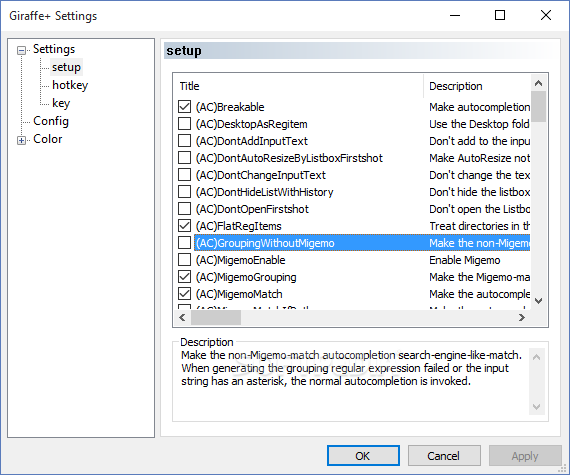Click the description box scroll up arrow
This screenshot has width=570, height=475.
pos(537,357)
